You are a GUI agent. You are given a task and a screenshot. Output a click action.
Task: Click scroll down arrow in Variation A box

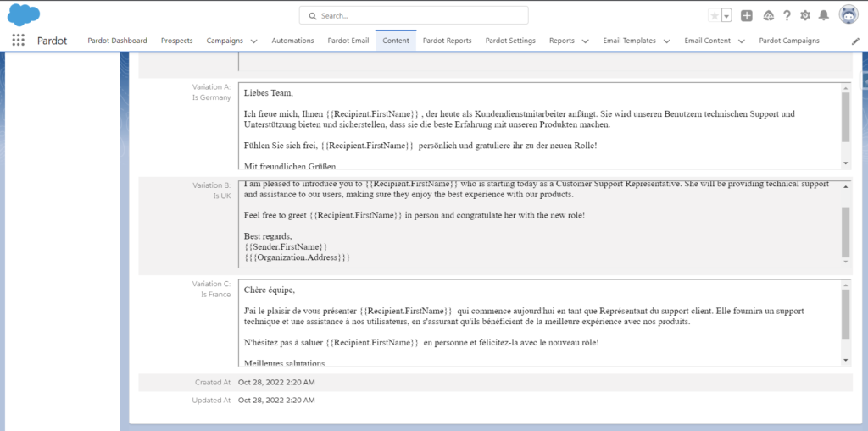[845, 163]
